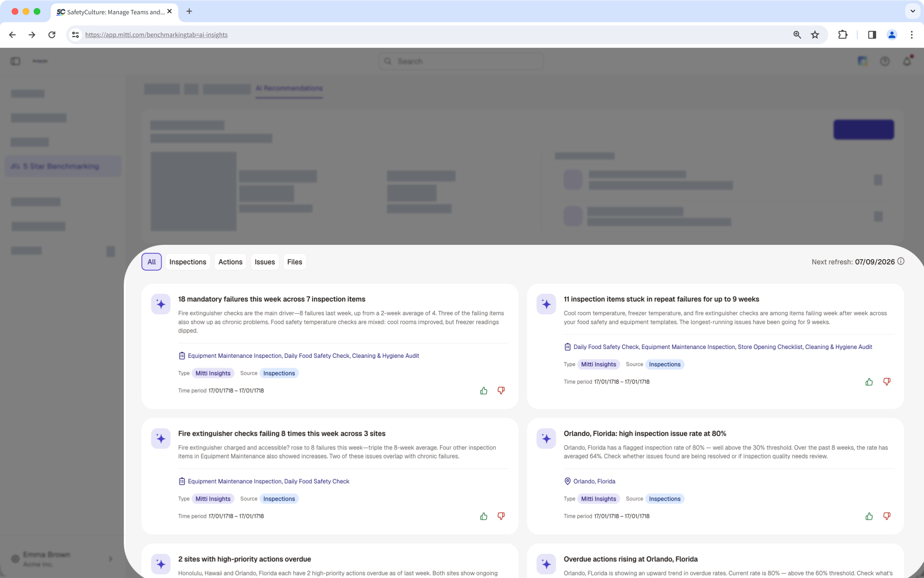The height and width of the screenshot is (578, 924).
Task: Click the address bar URL
Action: [x=156, y=35]
